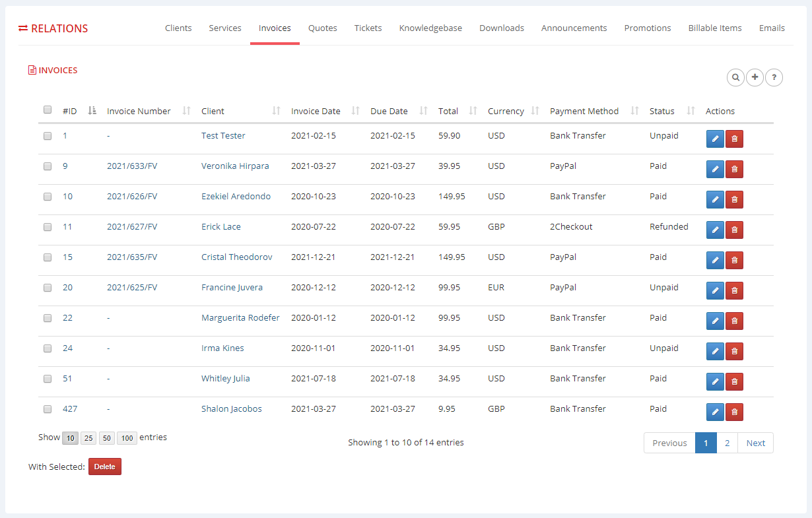Open the help question mark icon
812x518 pixels.
pyautogui.click(x=774, y=77)
